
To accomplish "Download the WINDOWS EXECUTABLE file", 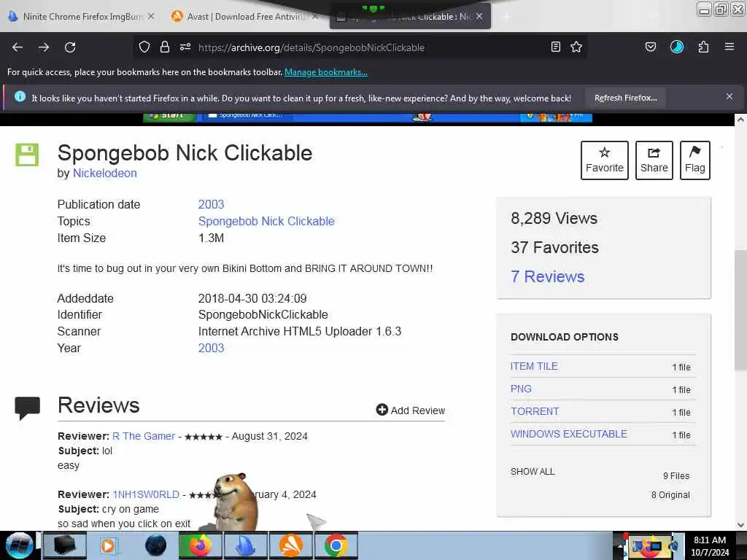I will (569, 434).
